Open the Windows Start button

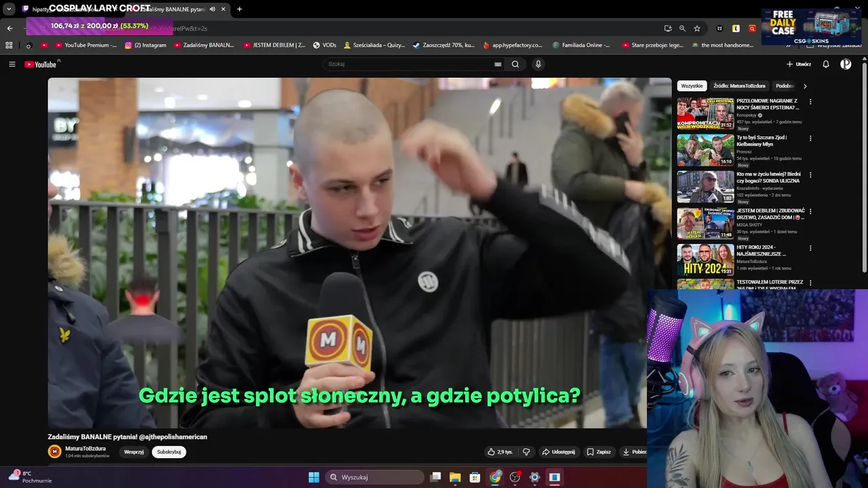tap(314, 477)
